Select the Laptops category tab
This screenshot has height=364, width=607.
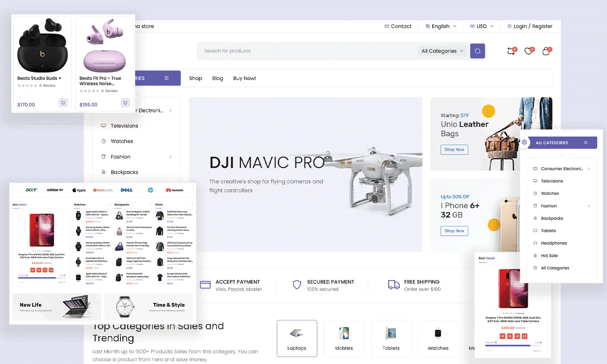point(297,339)
